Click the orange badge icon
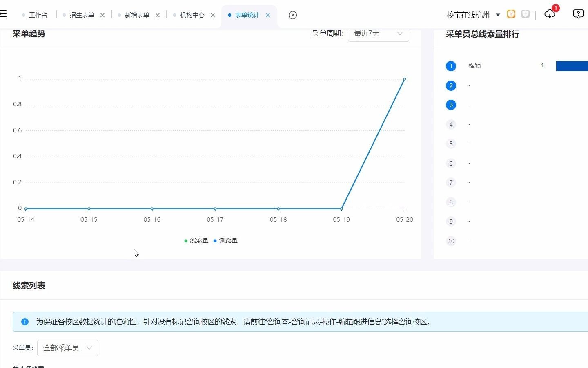 pos(511,14)
